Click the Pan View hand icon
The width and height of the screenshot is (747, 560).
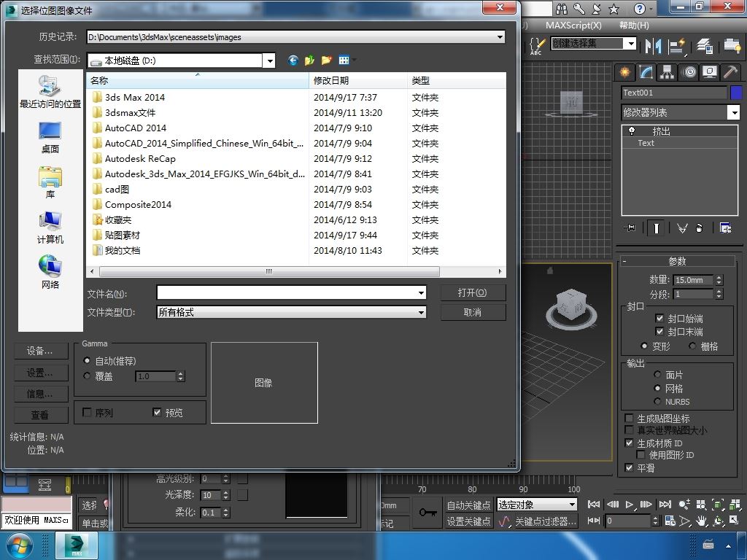(x=701, y=521)
